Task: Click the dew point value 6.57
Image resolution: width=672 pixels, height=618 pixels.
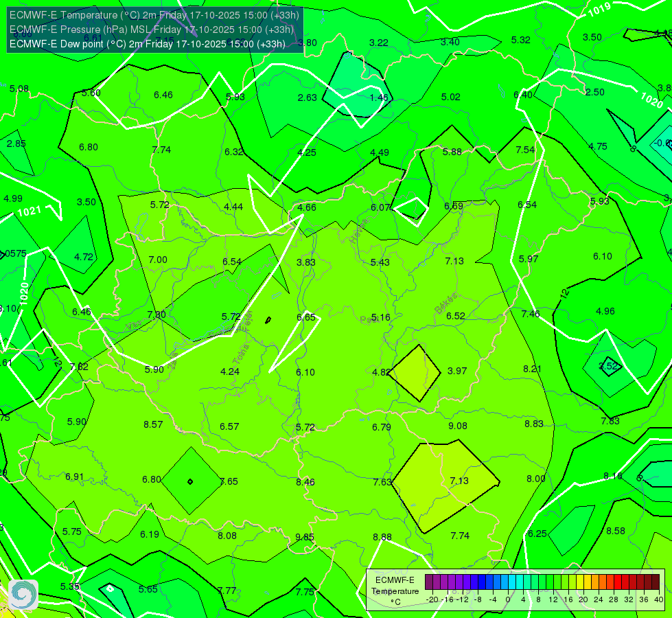Action: click(x=229, y=426)
